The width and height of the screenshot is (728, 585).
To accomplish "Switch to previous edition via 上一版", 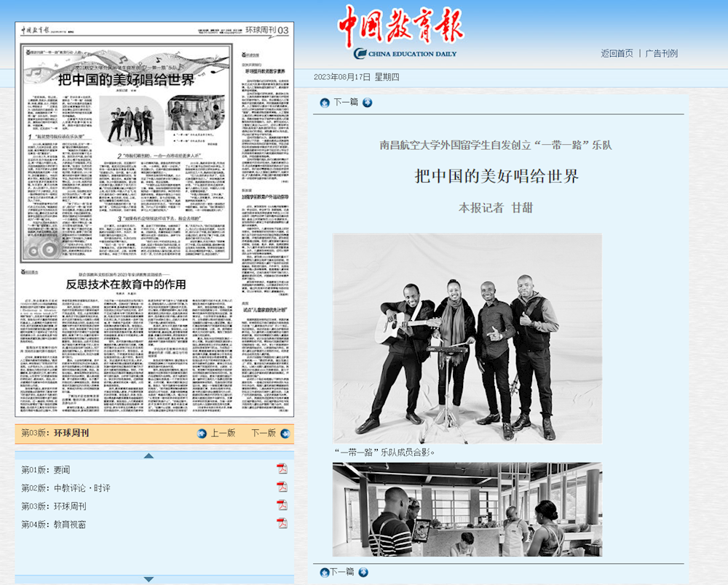I will pyautogui.click(x=224, y=434).
